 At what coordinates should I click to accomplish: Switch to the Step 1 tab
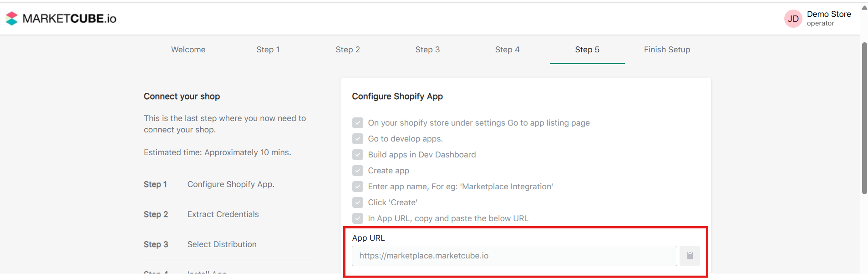pyautogui.click(x=268, y=50)
